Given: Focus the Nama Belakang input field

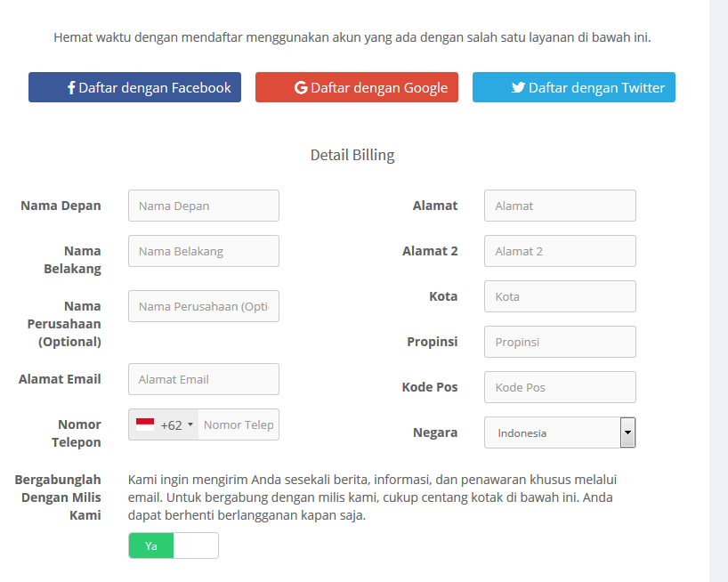Looking at the screenshot, I should click(x=204, y=251).
